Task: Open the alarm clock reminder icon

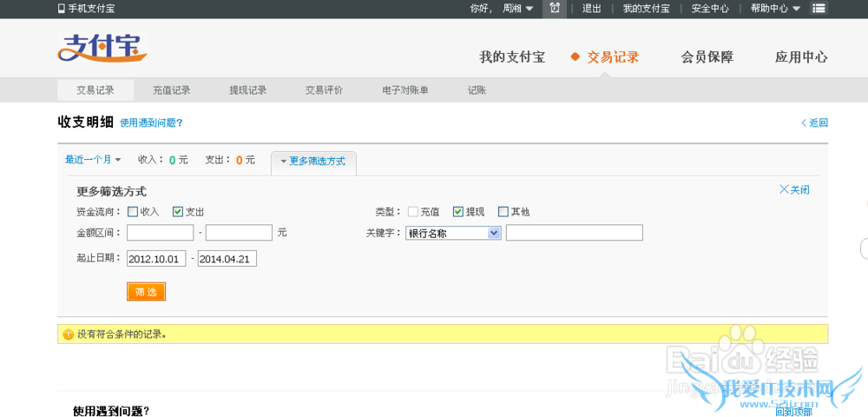Action: [555, 9]
